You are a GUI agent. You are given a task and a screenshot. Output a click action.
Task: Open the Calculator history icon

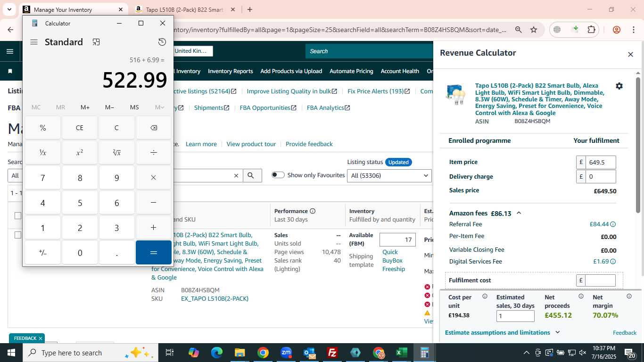tap(162, 42)
